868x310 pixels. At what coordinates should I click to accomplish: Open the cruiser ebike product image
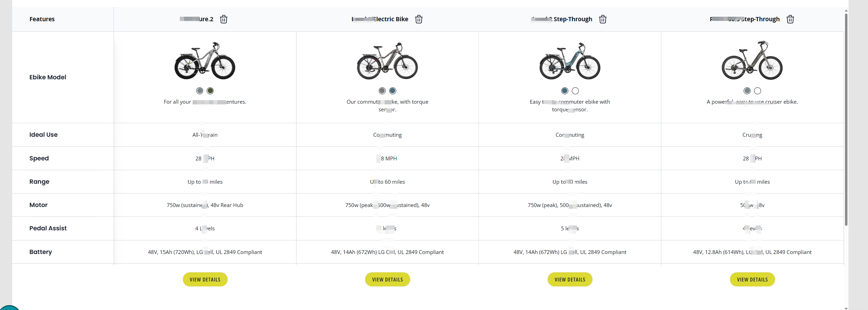point(752,61)
